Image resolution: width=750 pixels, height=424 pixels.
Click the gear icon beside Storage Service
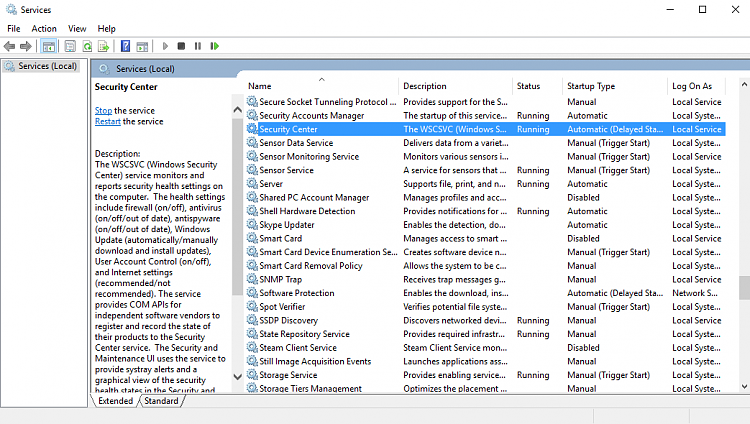coord(252,375)
